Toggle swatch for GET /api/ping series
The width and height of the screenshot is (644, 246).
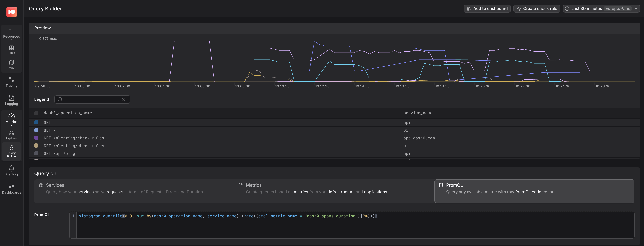click(x=36, y=154)
